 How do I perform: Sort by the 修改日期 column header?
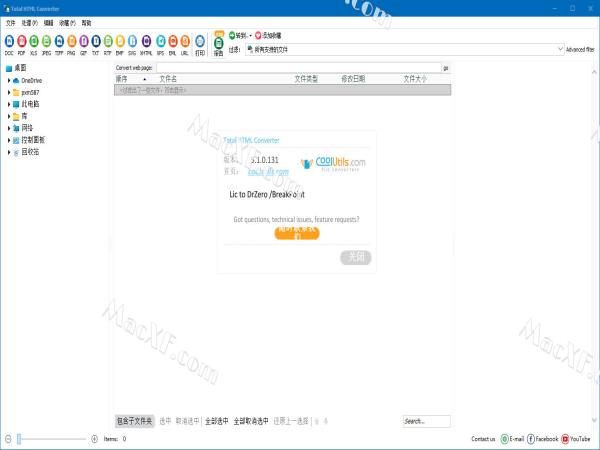[x=353, y=79]
